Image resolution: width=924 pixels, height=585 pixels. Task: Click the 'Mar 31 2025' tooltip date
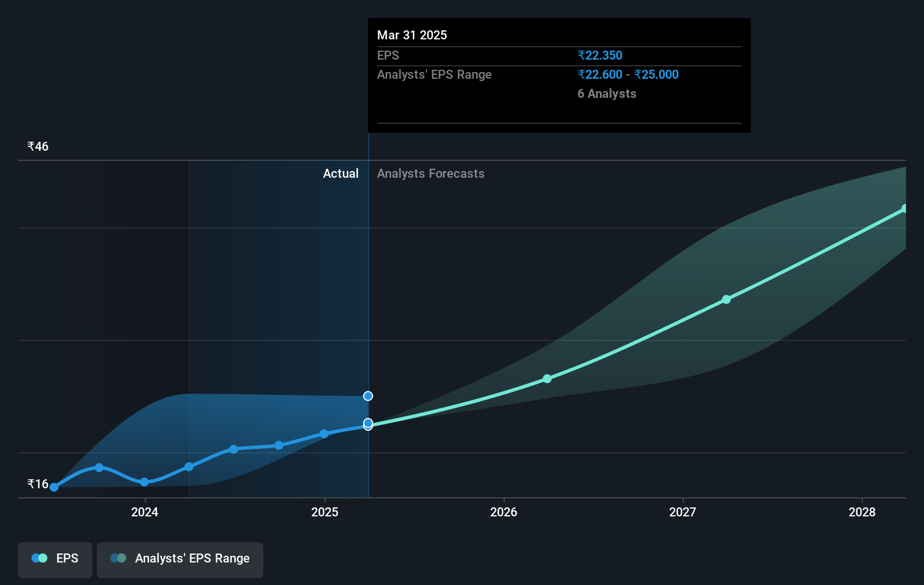click(412, 35)
